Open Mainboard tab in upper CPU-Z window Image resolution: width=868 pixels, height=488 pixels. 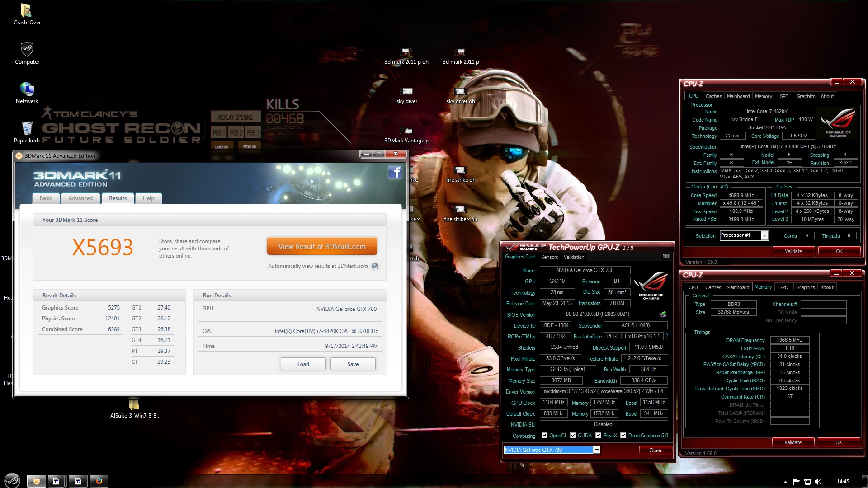738,96
